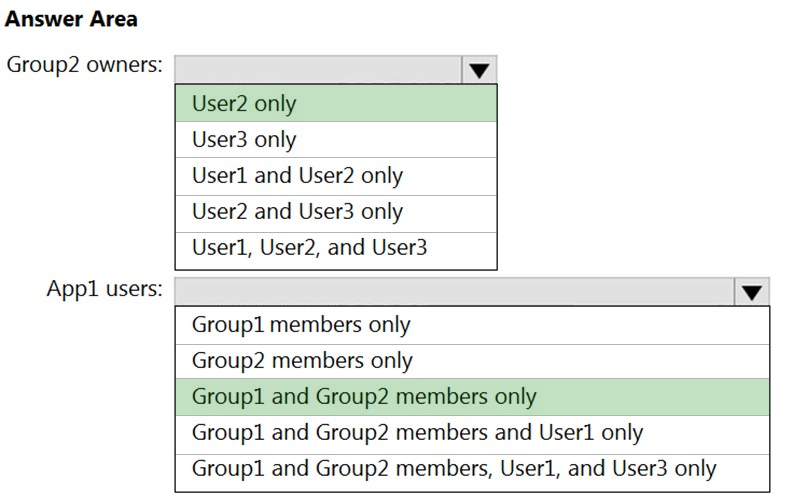This screenshot has height=499, width=793.
Task: Select 'User2 only' from the owners list
Action: pos(335,104)
